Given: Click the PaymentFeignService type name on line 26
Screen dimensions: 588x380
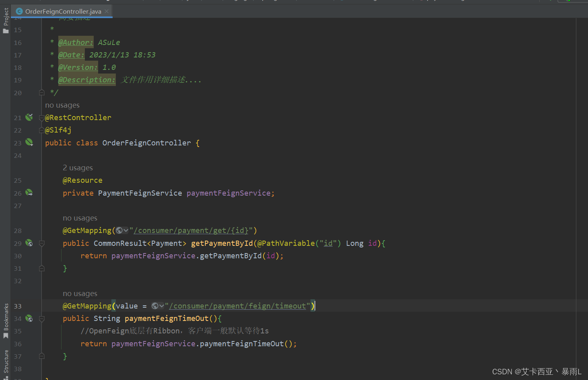Looking at the screenshot, I should pyautogui.click(x=140, y=193).
